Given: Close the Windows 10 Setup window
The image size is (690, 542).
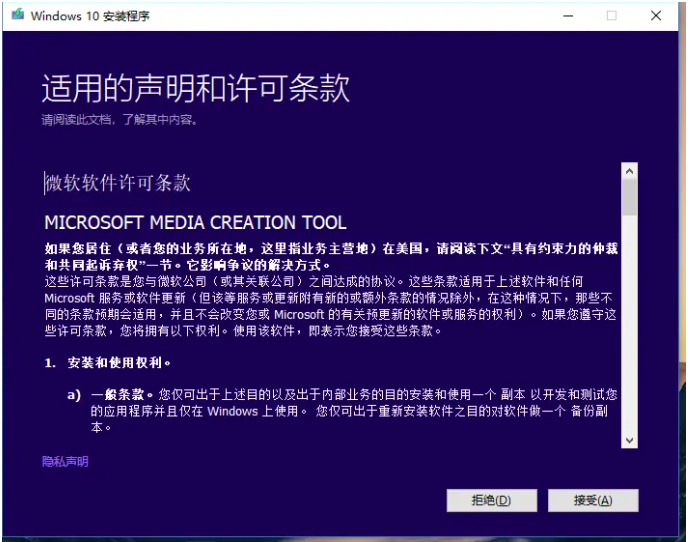Looking at the screenshot, I should (656, 16).
